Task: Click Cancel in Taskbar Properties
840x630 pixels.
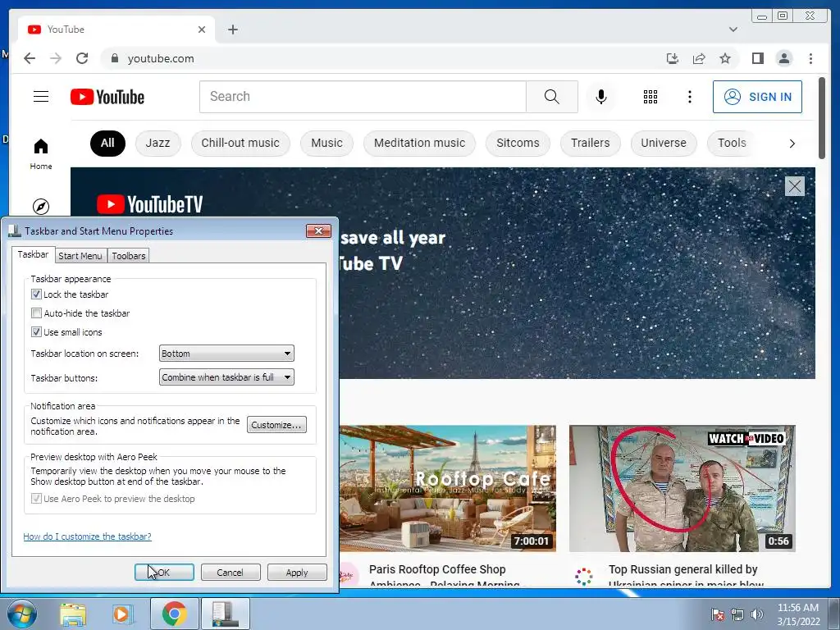Action: pyautogui.click(x=231, y=572)
